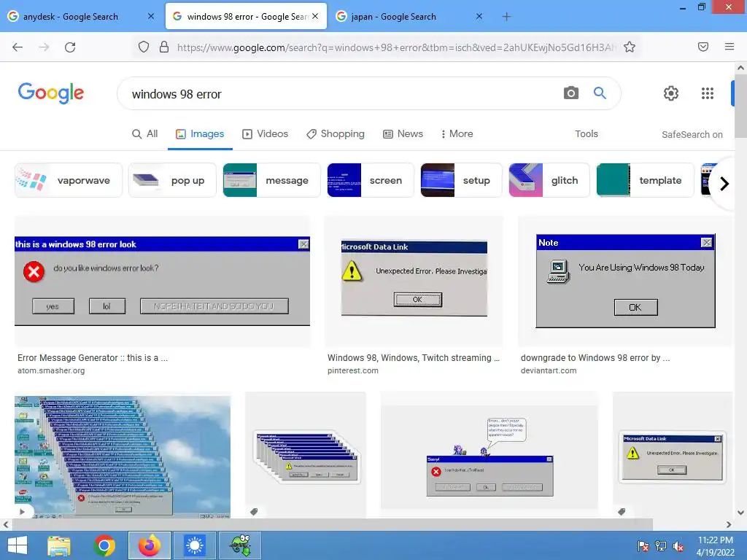The height and width of the screenshot is (560, 747).
Task: Click the forward navigation arrow
Action: tap(44, 47)
